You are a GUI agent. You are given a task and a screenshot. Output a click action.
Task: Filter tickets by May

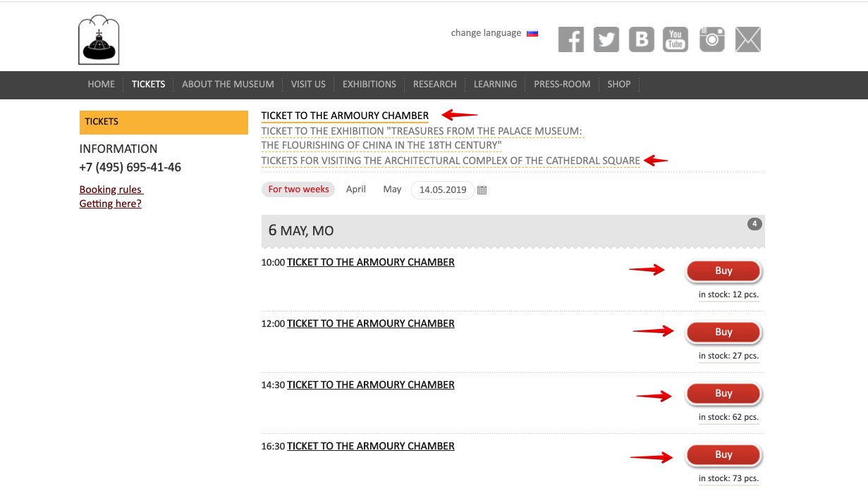pyautogui.click(x=392, y=190)
